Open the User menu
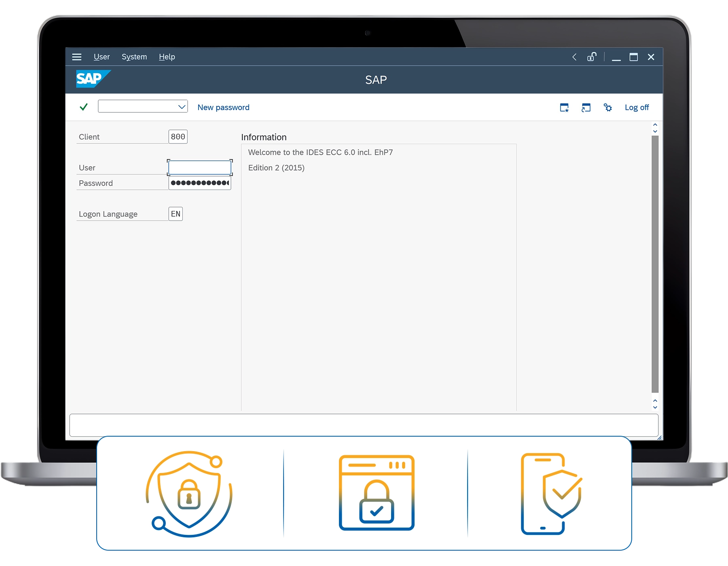728x566 pixels. point(102,57)
